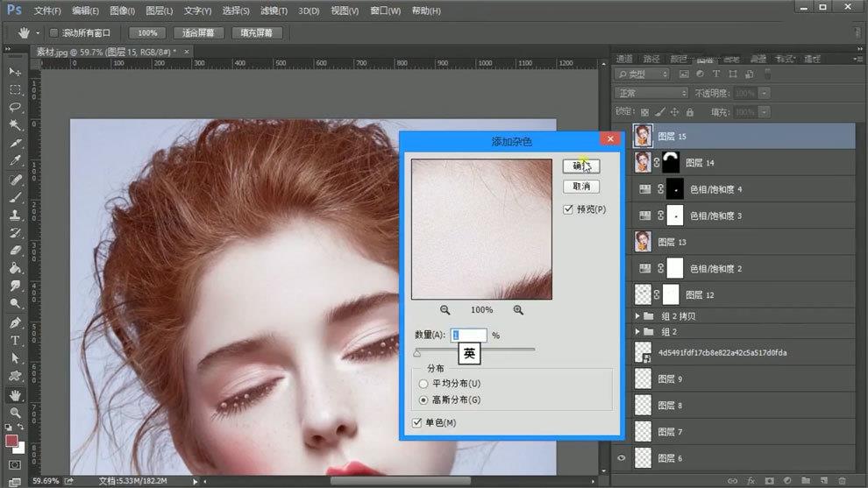Screen dimensions: 868x488
Task: Click the delete layer trash icon
Action: point(842,480)
